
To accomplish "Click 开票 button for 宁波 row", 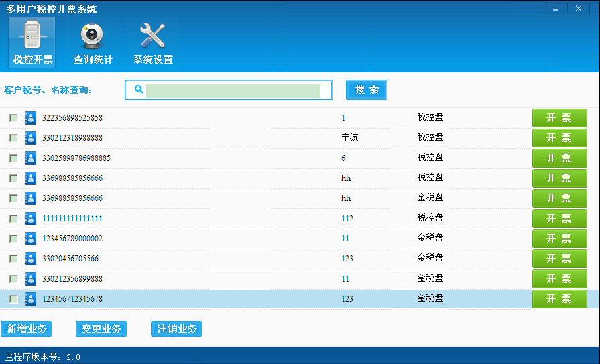I will [x=559, y=138].
